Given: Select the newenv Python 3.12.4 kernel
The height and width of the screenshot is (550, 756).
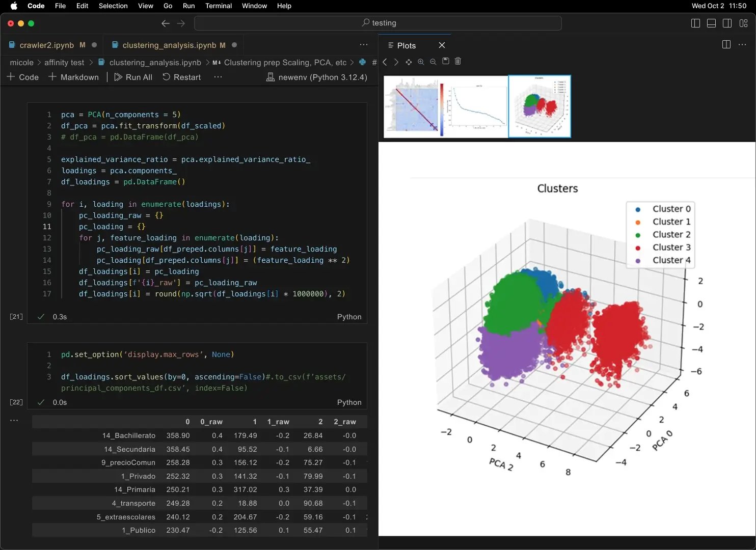Looking at the screenshot, I should coord(316,77).
